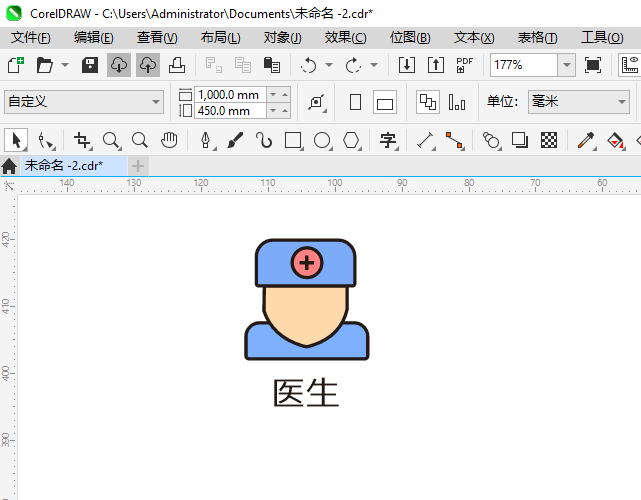This screenshot has height=500, width=641.
Task: Click the page width field 1,000.0 mm
Action: (x=230, y=95)
